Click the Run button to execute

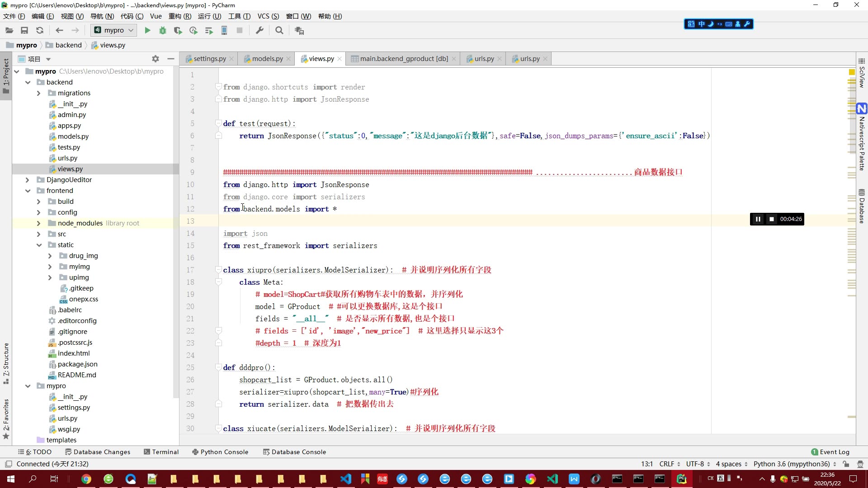[x=147, y=30]
